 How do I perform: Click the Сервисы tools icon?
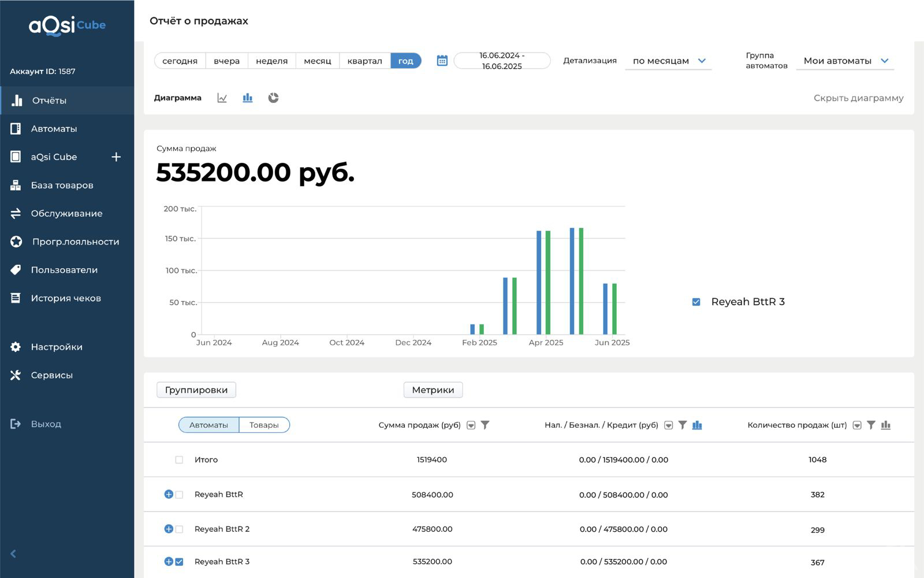click(16, 375)
